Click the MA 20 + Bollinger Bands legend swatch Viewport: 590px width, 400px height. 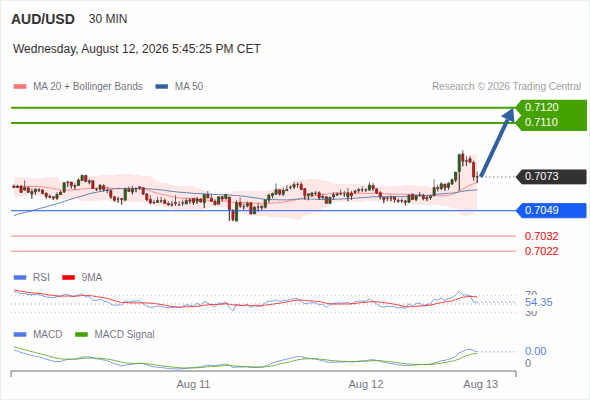click(20, 87)
